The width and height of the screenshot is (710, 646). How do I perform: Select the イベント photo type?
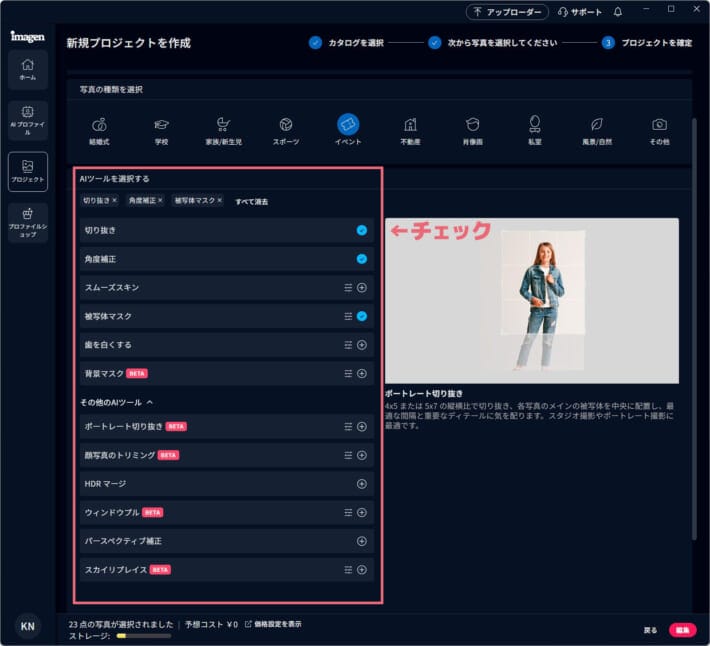[348, 130]
